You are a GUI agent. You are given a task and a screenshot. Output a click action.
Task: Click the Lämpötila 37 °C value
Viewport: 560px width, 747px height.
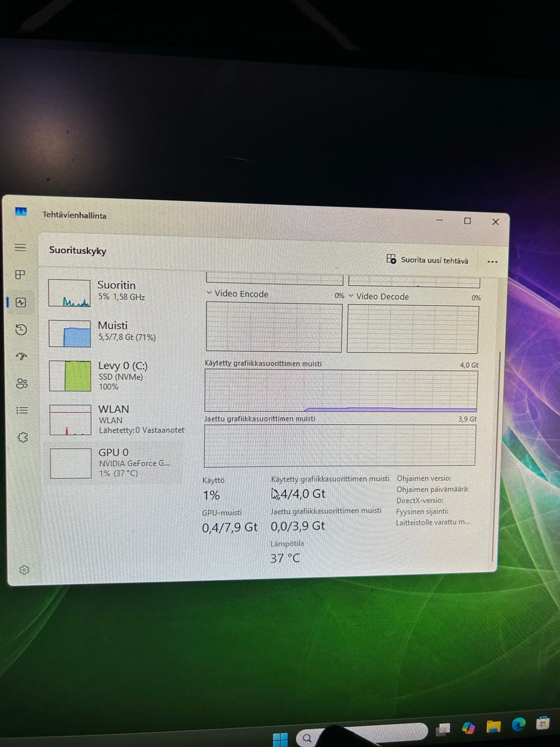pos(285,558)
